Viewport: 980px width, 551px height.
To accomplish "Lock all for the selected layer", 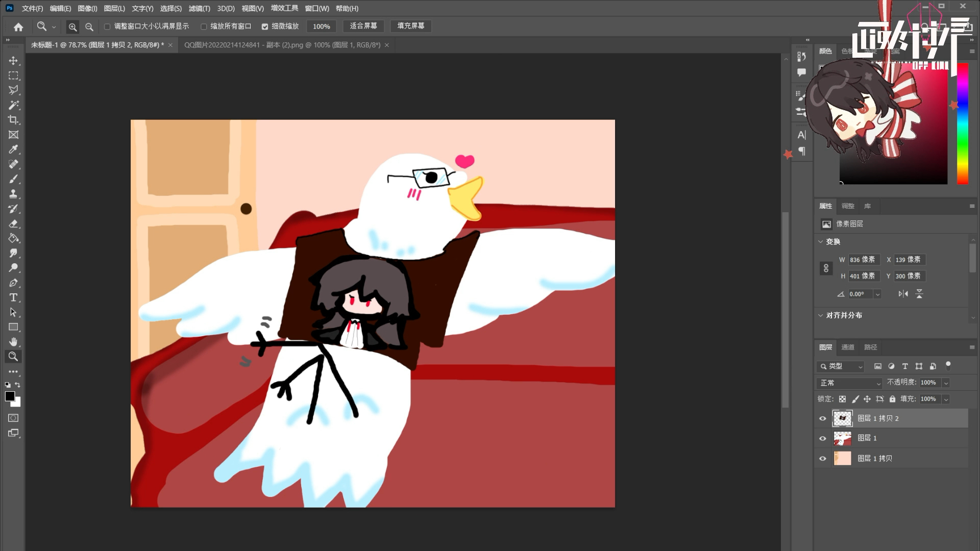I will click(x=892, y=399).
